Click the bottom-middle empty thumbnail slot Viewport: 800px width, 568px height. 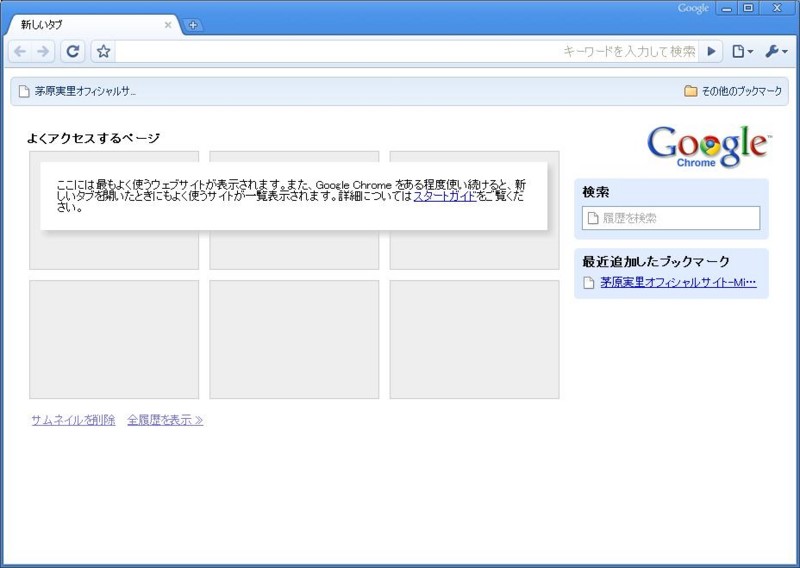coord(294,339)
